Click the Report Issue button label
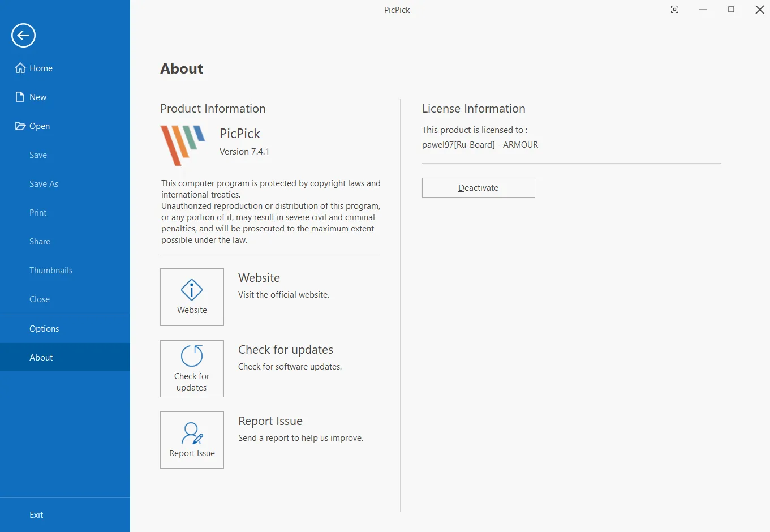 click(x=192, y=453)
